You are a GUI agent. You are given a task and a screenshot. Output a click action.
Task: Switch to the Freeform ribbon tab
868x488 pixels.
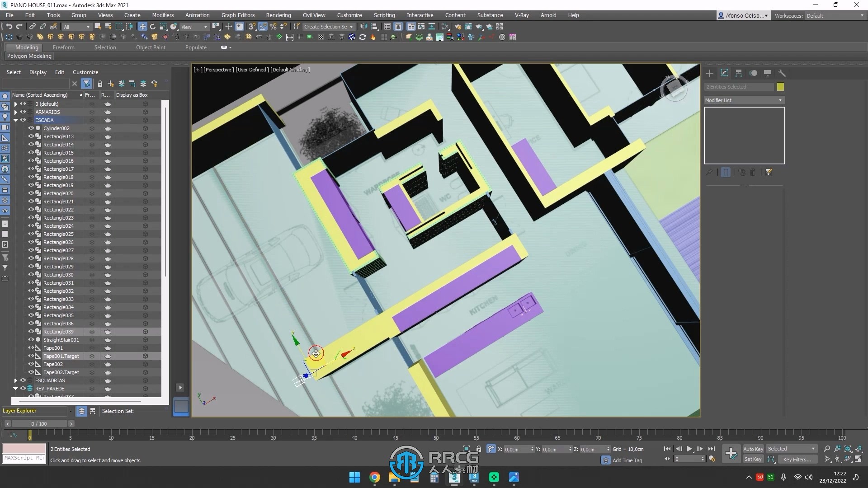coord(63,47)
